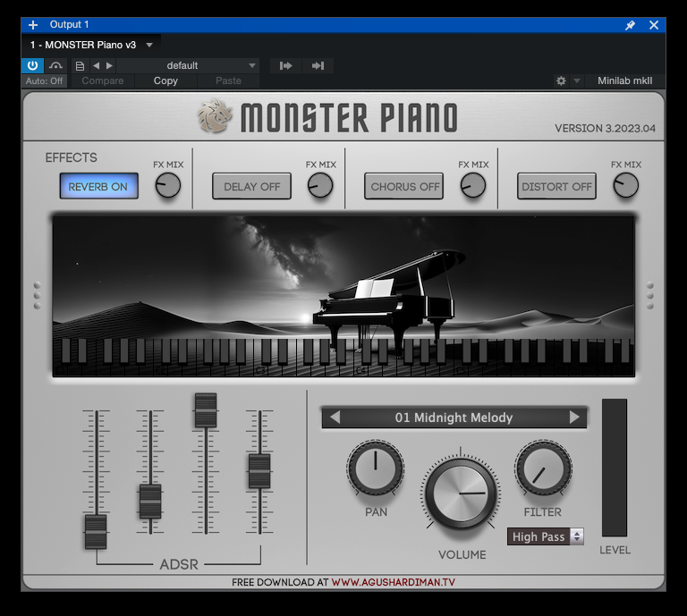Turn off the Reverb effect

(98, 186)
